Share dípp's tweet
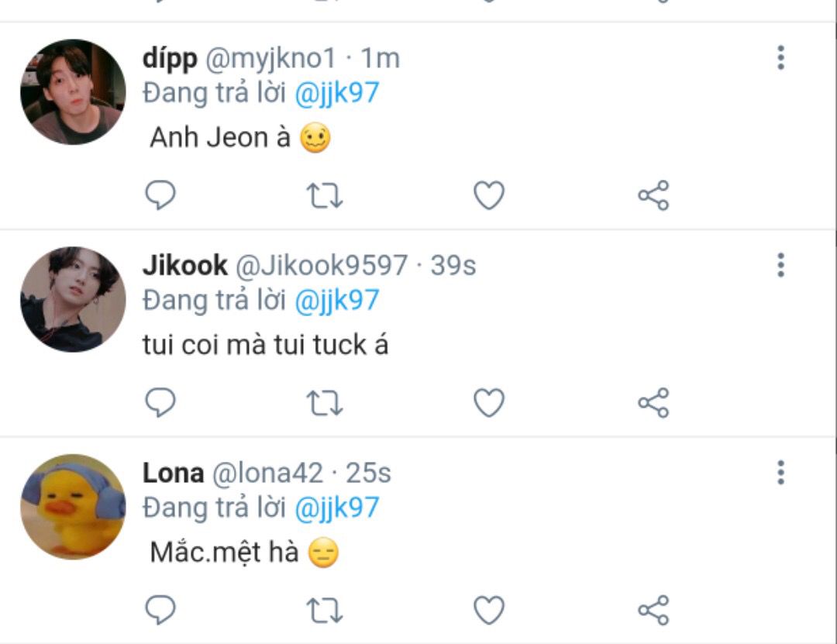Screen dimensions: 837x644 pos(653,195)
